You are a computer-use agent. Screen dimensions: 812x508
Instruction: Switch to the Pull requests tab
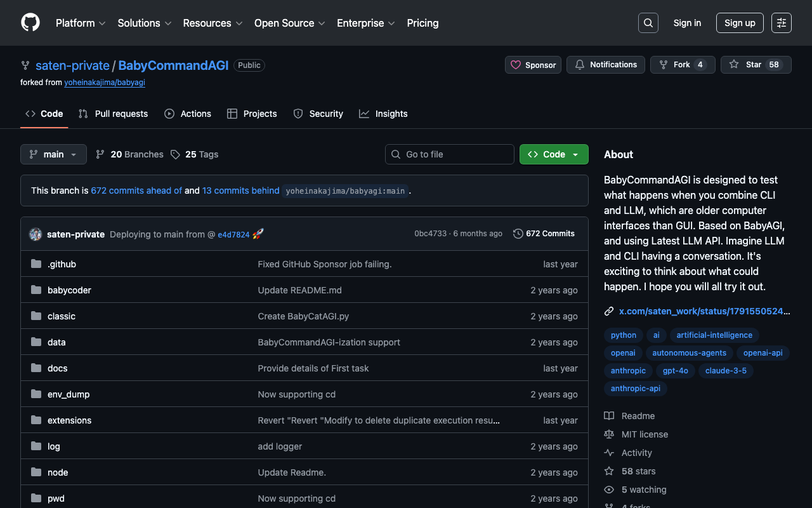114,114
